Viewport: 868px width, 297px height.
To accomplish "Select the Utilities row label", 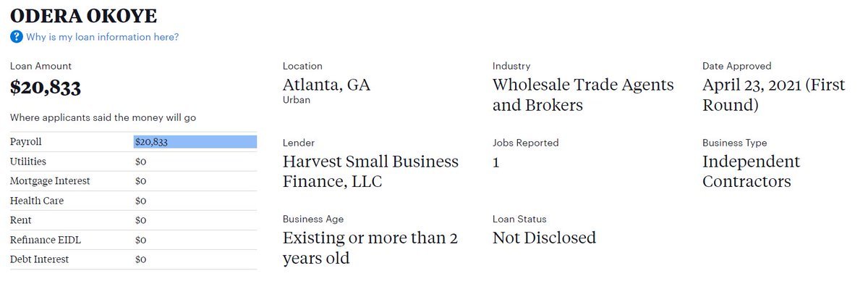I will click(x=28, y=162).
